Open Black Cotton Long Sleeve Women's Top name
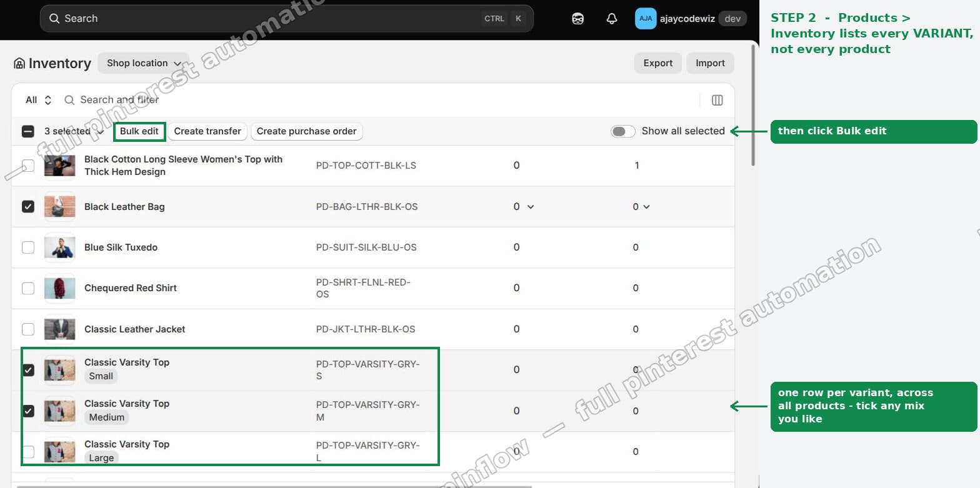The image size is (980, 488). point(183,166)
